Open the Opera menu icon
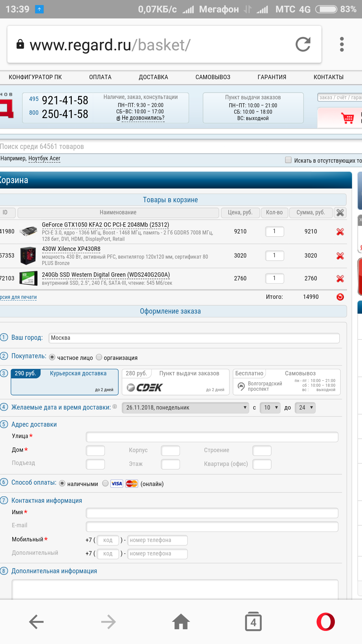Image resolution: width=362 pixels, height=644 pixels. point(326,622)
